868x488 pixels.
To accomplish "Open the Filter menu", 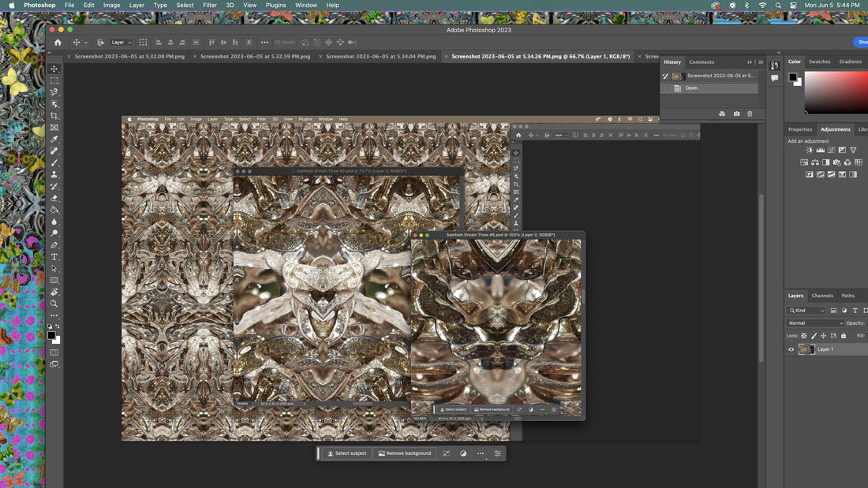I will click(209, 6).
